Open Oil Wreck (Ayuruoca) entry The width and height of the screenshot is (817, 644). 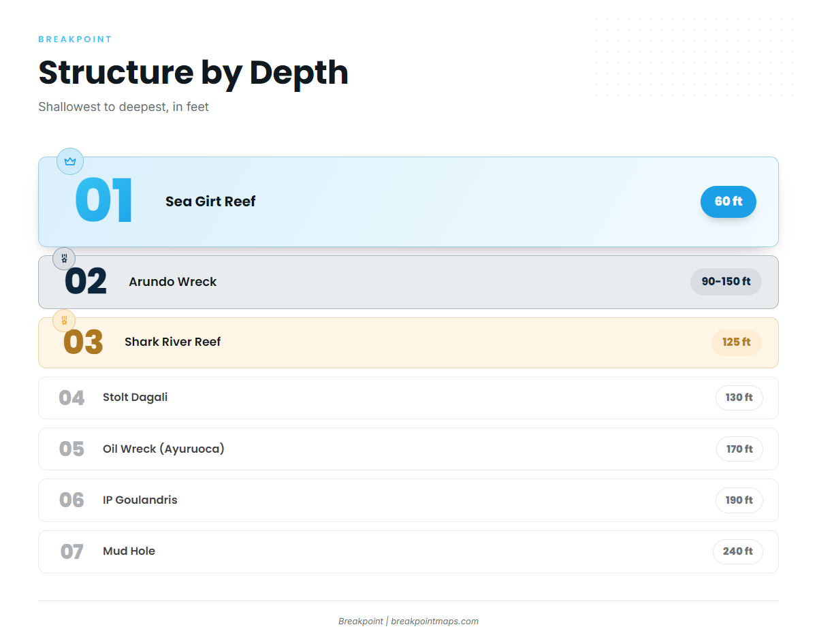[408, 449]
